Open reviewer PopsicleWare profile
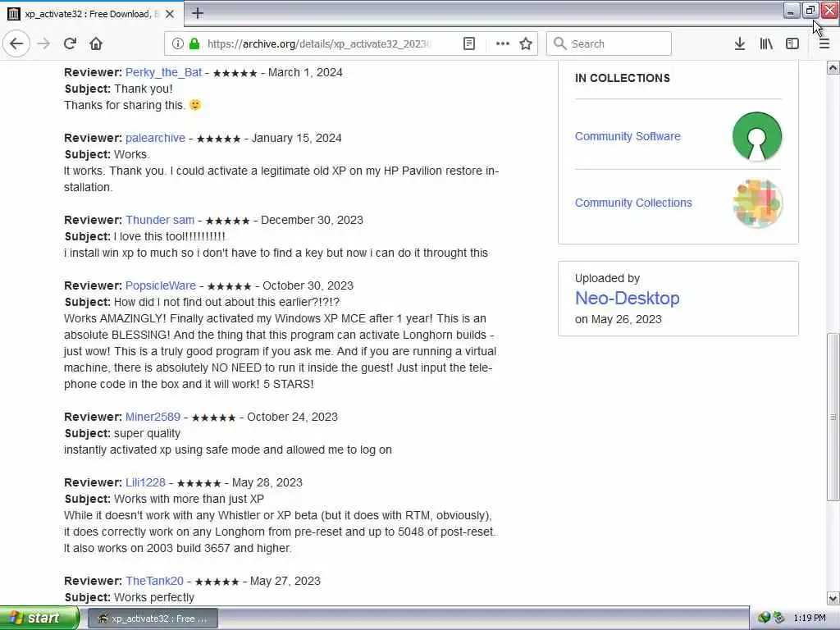This screenshot has height=630, width=840. pos(161,285)
